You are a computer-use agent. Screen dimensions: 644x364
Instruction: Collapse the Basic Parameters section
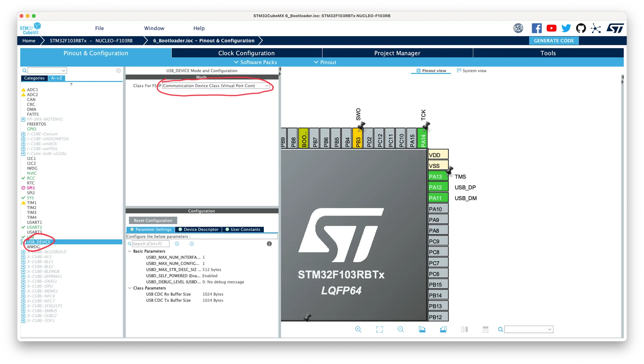[130, 251]
